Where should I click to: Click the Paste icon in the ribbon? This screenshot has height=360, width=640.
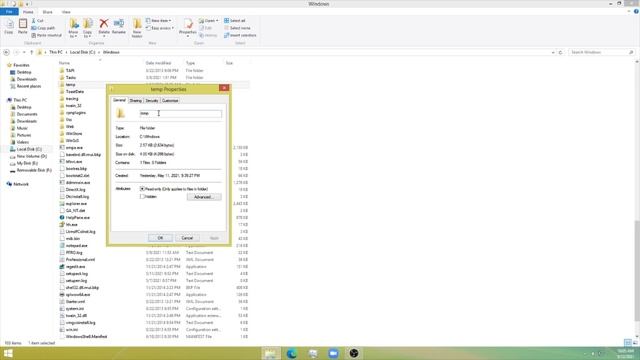tap(23, 27)
